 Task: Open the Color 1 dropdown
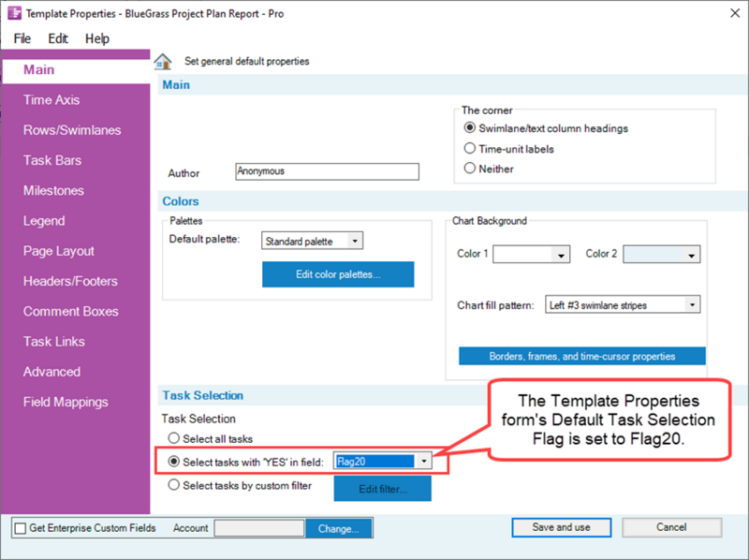(x=561, y=255)
